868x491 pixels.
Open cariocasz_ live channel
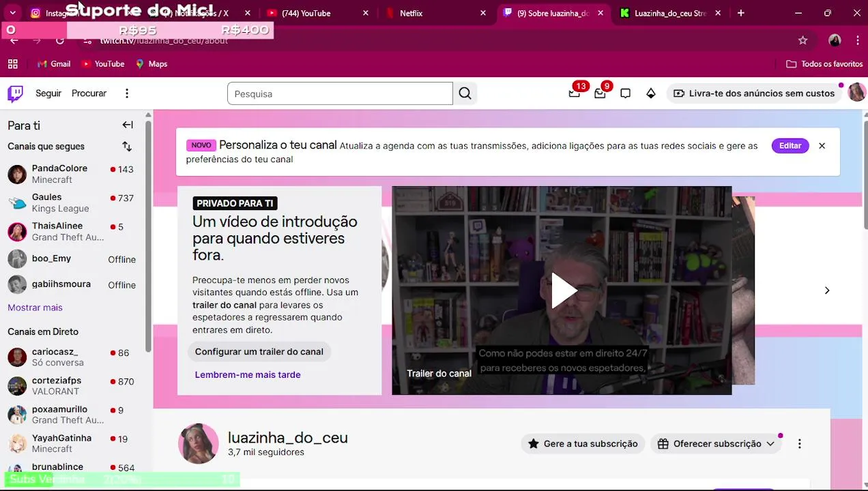point(72,357)
